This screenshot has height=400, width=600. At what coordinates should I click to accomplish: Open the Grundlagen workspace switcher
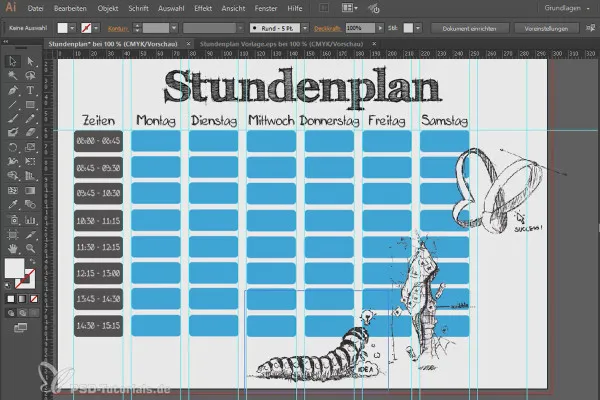(x=567, y=8)
